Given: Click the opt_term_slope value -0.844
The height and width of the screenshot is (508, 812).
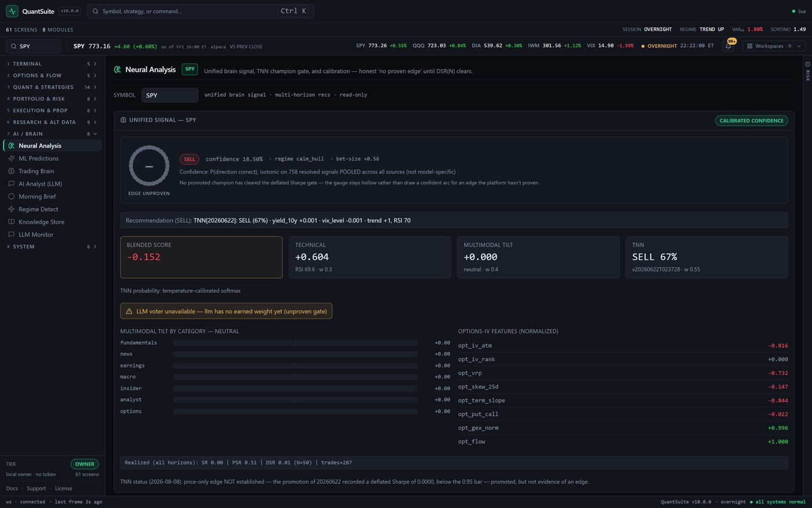Looking at the screenshot, I should click(x=778, y=401).
